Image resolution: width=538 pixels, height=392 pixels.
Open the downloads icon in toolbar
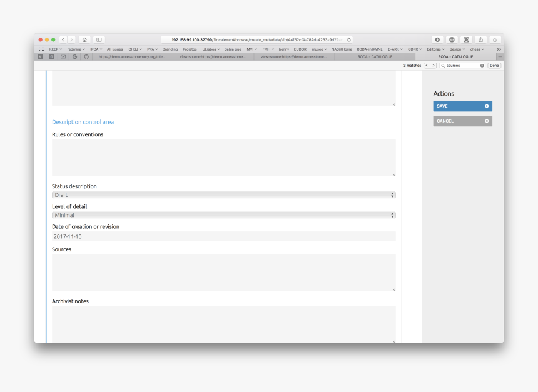click(437, 39)
